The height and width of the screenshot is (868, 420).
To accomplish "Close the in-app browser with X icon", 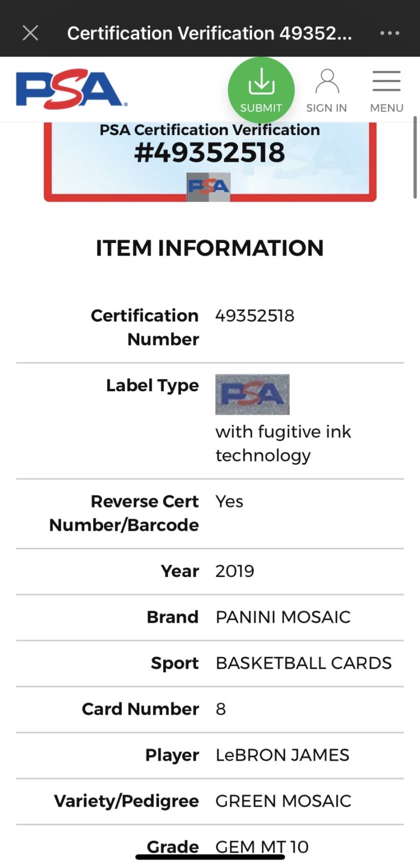I will pyautogui.click(x=30, y=33).
